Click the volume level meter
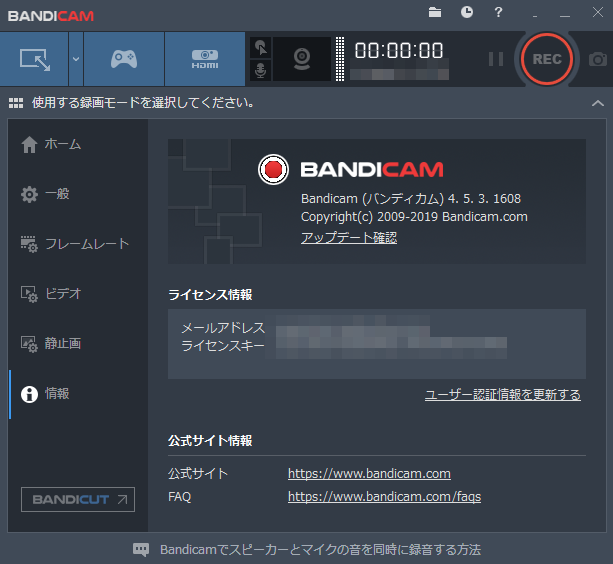This screenshot has height=564, width=613. 340,59
